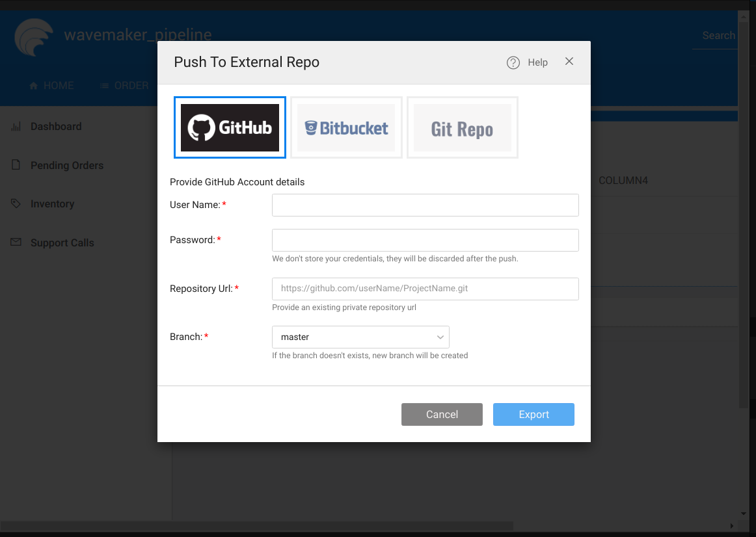The image size is (756, 537).
Task: Click the Dashboard sidebar icon
Action: coord(16,126)
